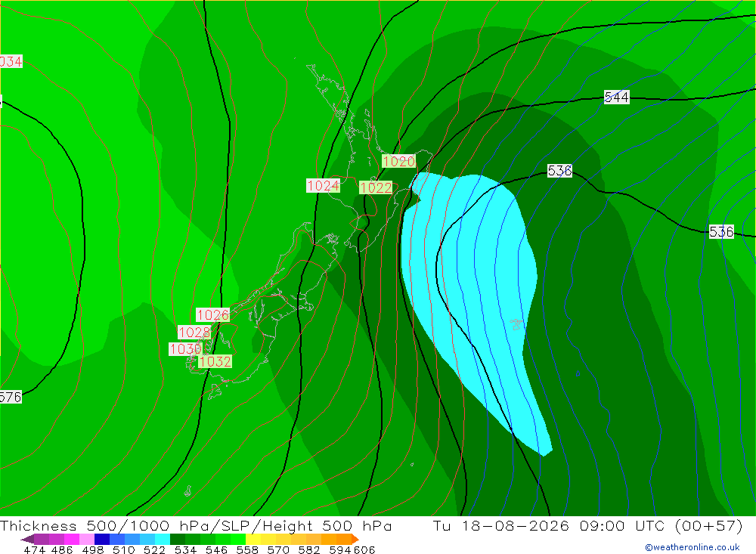Click the 594 legend value
756x554 pixels.
click(340, 549)
